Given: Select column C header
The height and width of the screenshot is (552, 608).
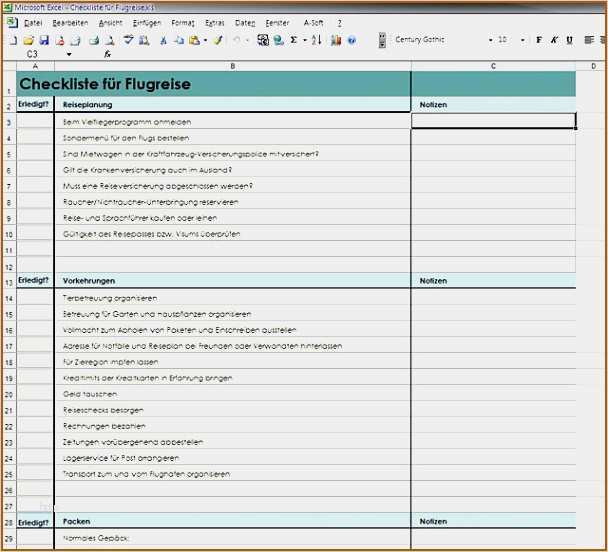Looking at the screenshot, I should [493, 66].
